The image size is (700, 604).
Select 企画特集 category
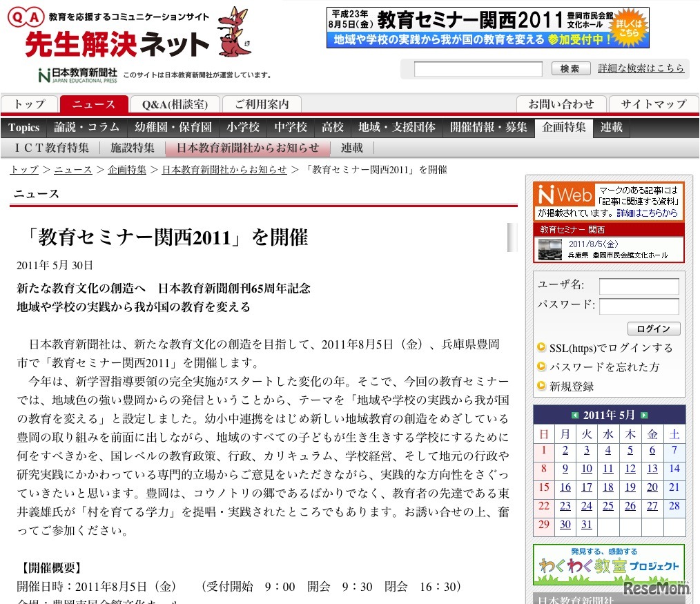click(564, 128)
